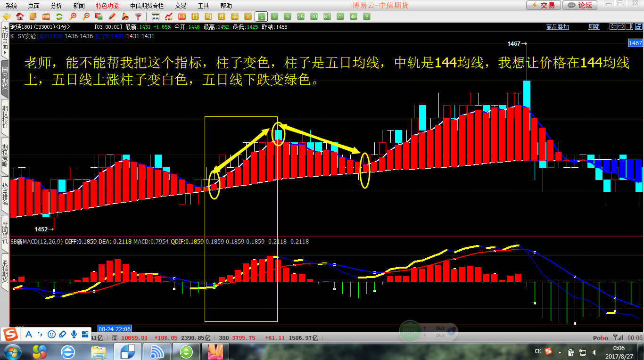Screen dimensions: 644x360
Task: Click the 08-24 22:06 time marker
Action: (114, 328)
